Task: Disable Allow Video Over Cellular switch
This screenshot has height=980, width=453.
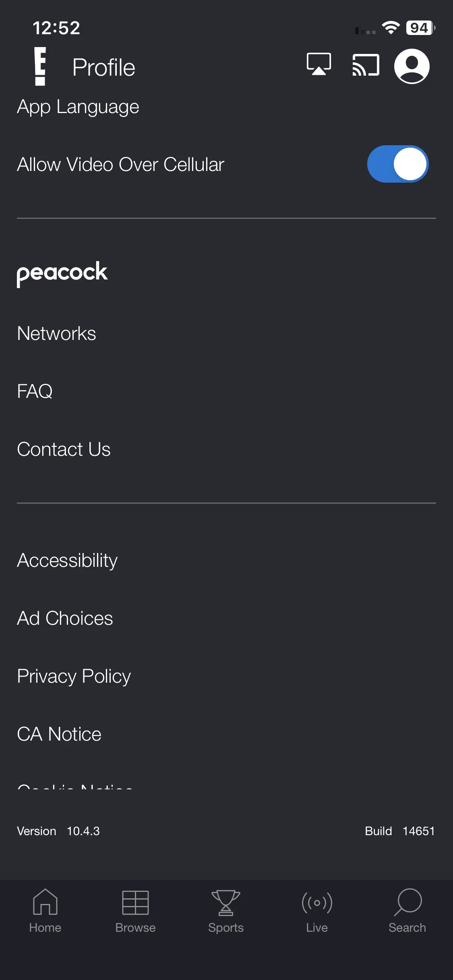Action: [398, 164]
